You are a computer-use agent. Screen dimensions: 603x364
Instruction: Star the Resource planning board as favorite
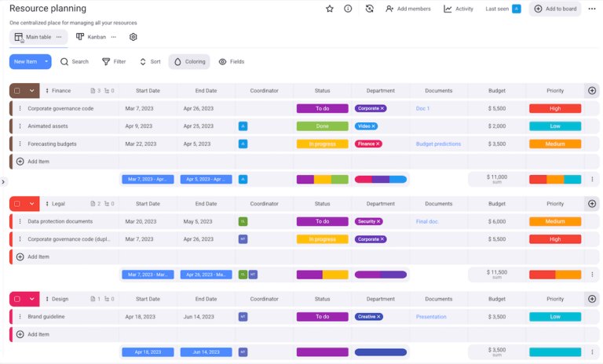tap(330, 9)
